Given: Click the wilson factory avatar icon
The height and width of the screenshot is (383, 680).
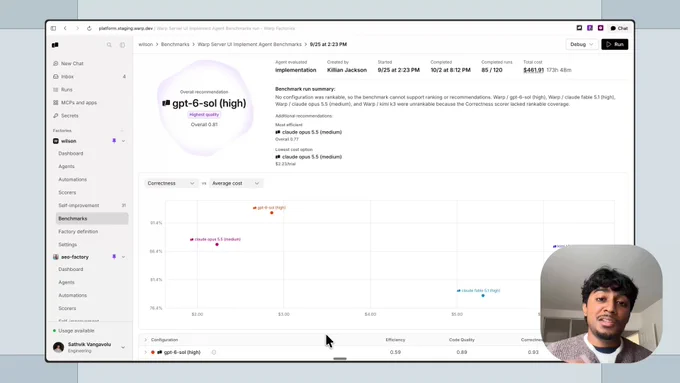Looking at the screenshot, I should click(x=56, y=141).
